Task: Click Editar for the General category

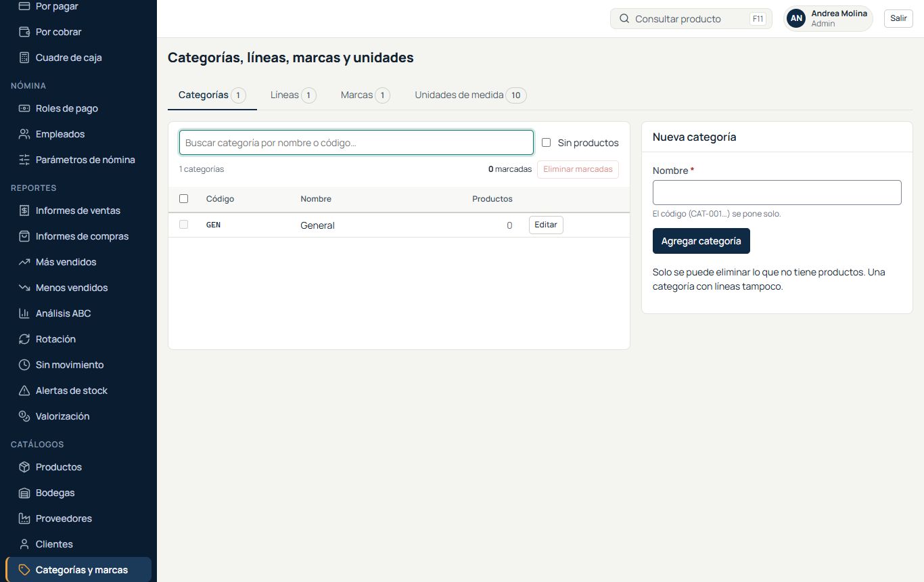Action: click(x=546, y=225)
